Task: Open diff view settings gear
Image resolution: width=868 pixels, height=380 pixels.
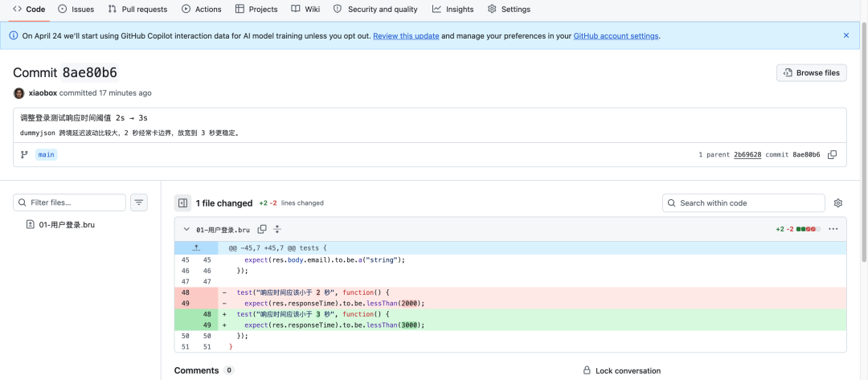Action: point(838,203)
